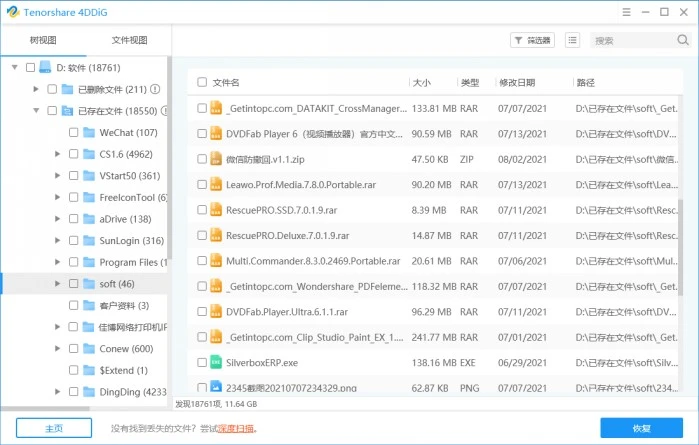Click the info icon beside 已删除文件

156,89
